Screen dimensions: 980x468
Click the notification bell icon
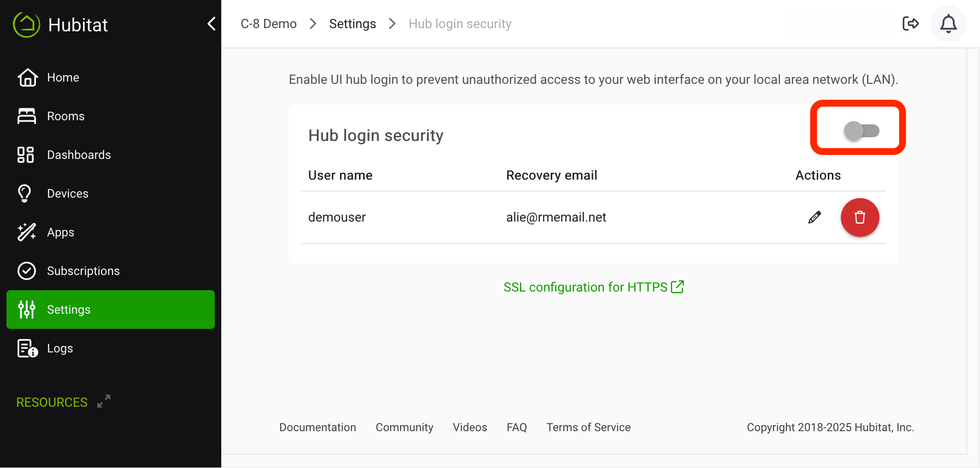click(948, 23)
